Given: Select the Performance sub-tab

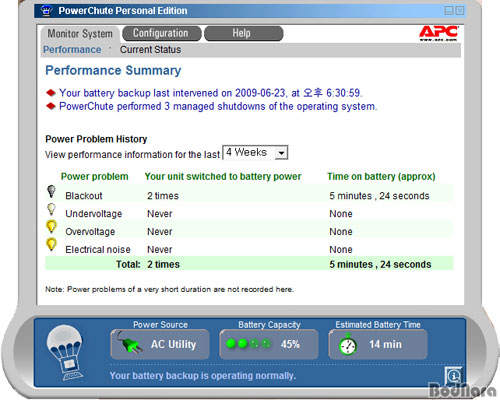Looking at the screenshot, I should point(72,50).
